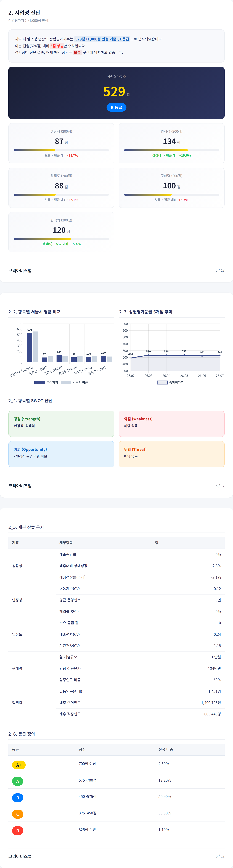
Task: Click the '강점(S) · 평균 대비 +19.6%' text
Action: pyautogui.click(x=171, y=155)
